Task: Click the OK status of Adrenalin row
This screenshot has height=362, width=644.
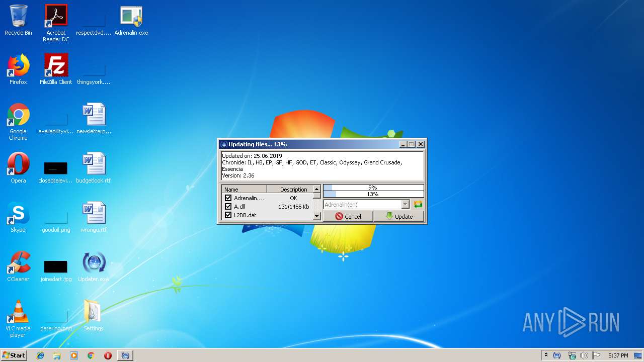Action: pos(293,198)
